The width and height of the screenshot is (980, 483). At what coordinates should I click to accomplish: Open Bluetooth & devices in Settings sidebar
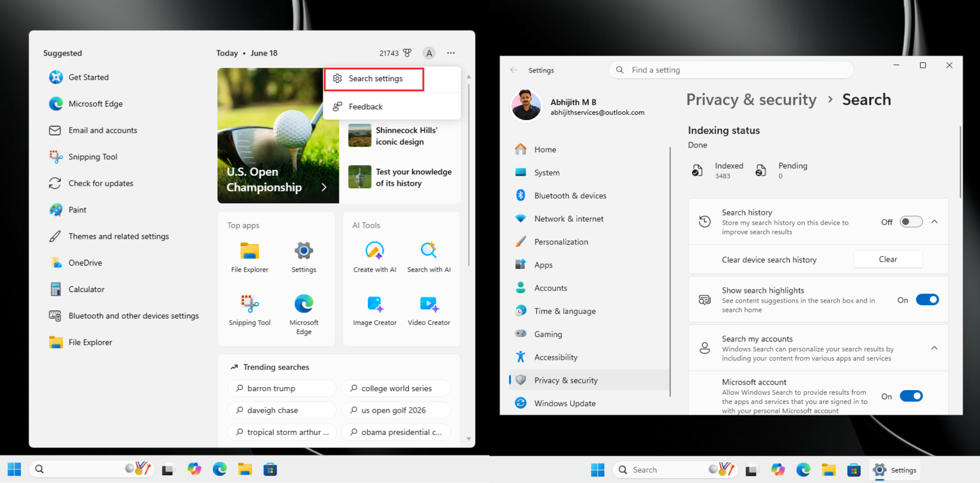(590, 196)
